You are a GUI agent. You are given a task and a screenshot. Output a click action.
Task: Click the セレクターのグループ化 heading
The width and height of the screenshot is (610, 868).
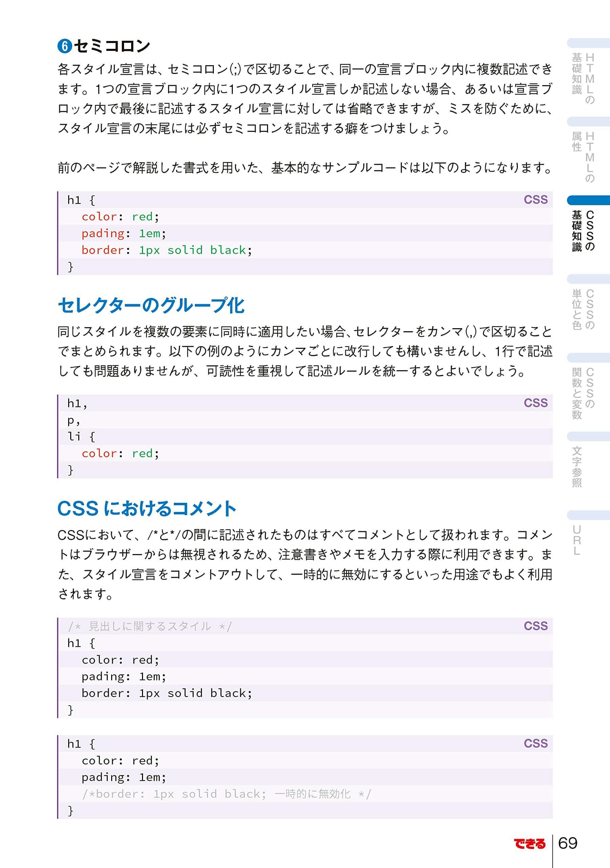pyautogui.click(x=151, y=305)
